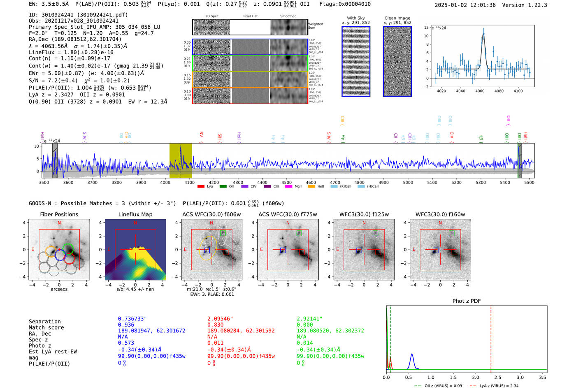Click the (K)CaII legend swatch
576x392 pixels.
334,186
